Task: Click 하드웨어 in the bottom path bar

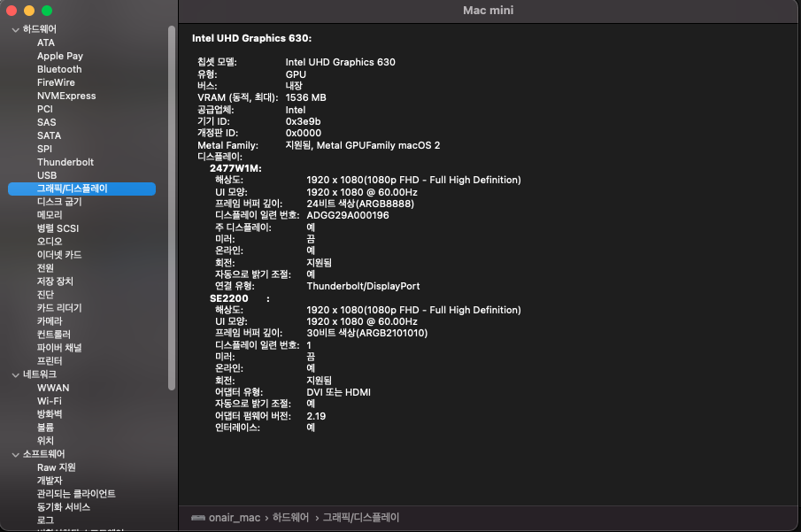Action: tap(290, 518)
